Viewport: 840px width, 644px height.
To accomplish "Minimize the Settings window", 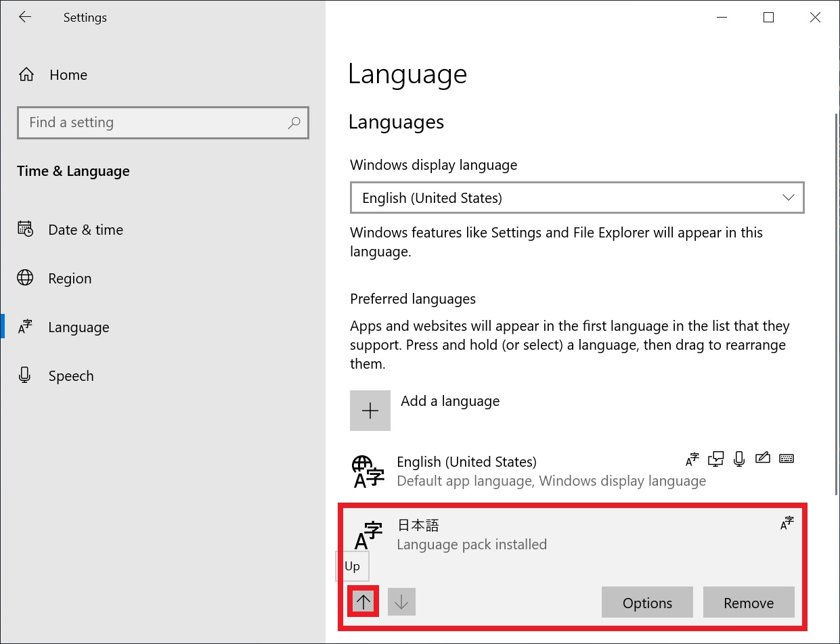I will [x=722, y=18].
